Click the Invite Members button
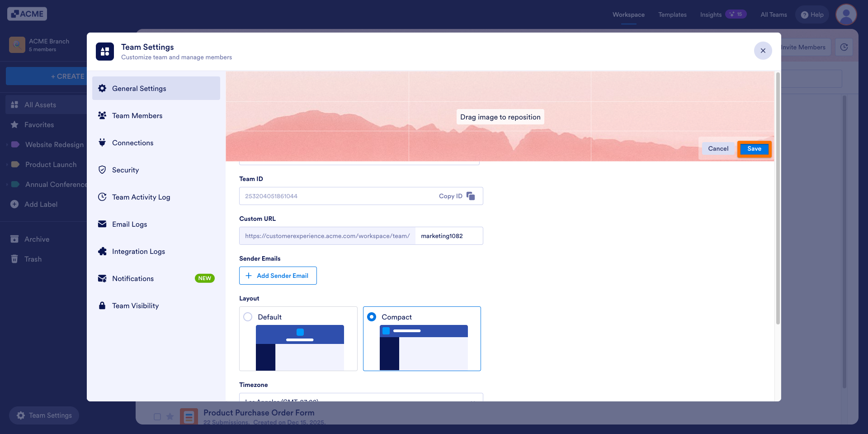Screen dimensions: 868x434 click(806, 47)
